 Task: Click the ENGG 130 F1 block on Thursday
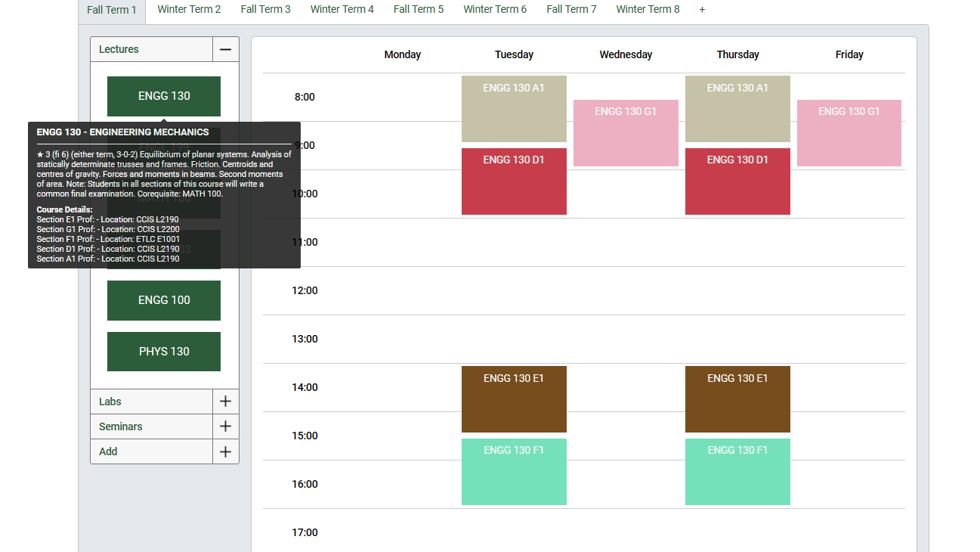click(x=737, y=471)
